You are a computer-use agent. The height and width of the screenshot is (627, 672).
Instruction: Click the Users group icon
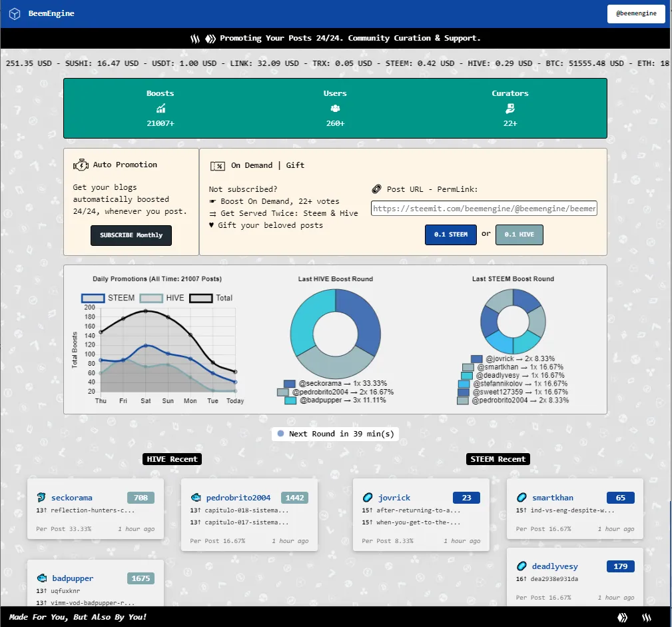(x=335, y=109)
